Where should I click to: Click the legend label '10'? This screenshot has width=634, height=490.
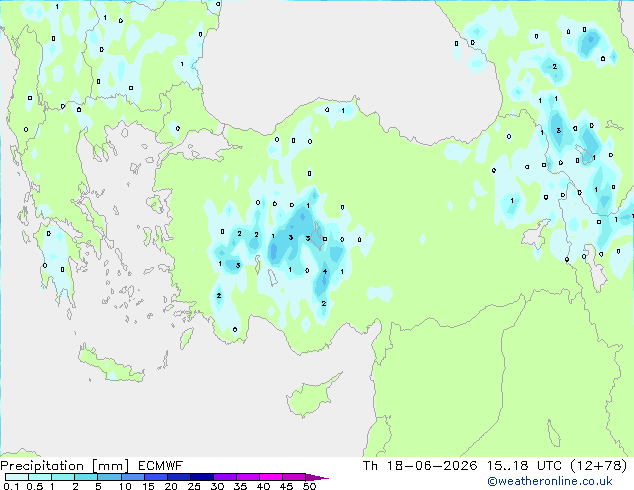tap(125, 486)
